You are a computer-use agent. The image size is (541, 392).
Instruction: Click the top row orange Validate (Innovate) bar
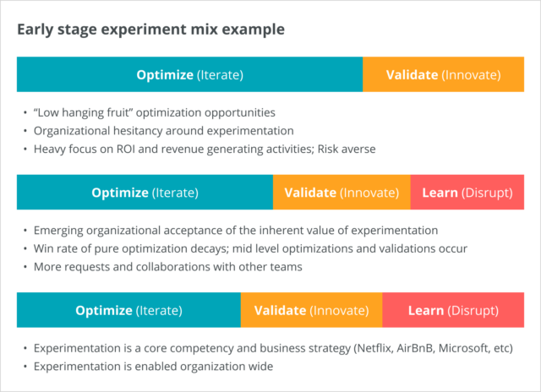443,74
